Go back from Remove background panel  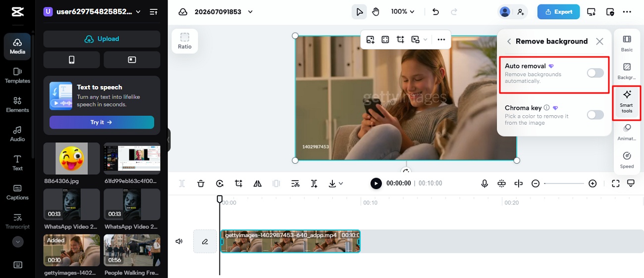(509, 42)
